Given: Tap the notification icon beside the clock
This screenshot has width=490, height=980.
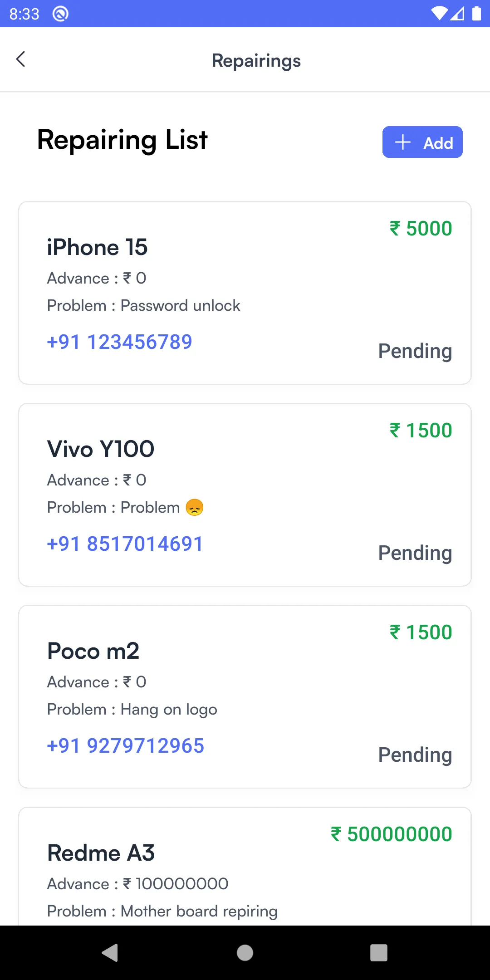Looking at the screenshot, I should 60,14.
